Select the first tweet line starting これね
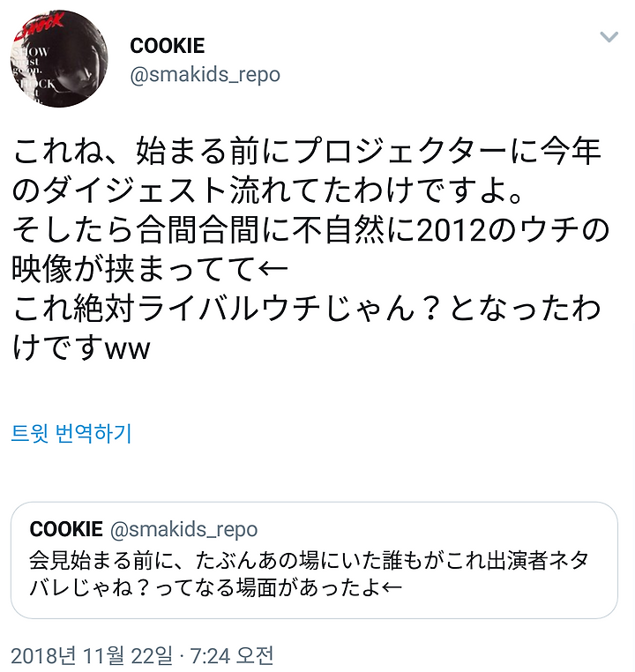Viewport: 635px width, 672px height. pyautogui.click(x=307, y=151)
